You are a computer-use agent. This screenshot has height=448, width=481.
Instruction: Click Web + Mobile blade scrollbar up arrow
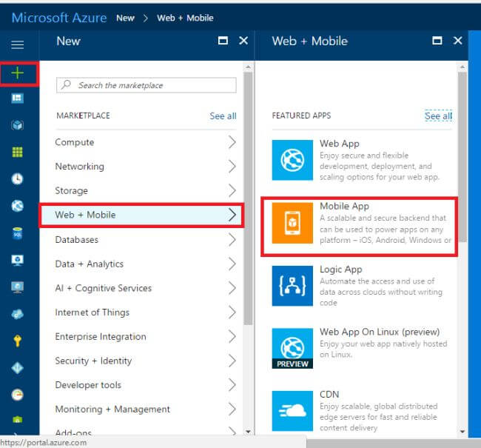(462, 67)
